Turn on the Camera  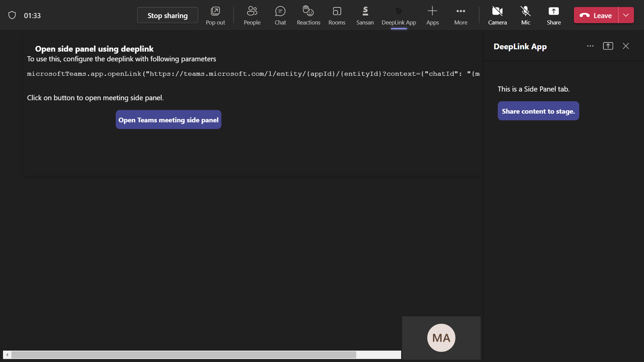point(497,15)
